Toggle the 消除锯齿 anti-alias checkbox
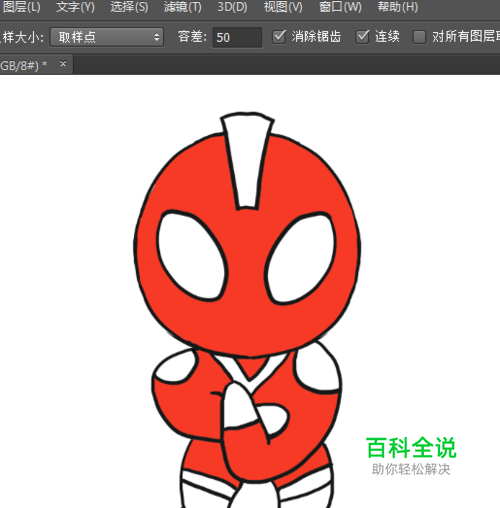 [x=279, y=37]
